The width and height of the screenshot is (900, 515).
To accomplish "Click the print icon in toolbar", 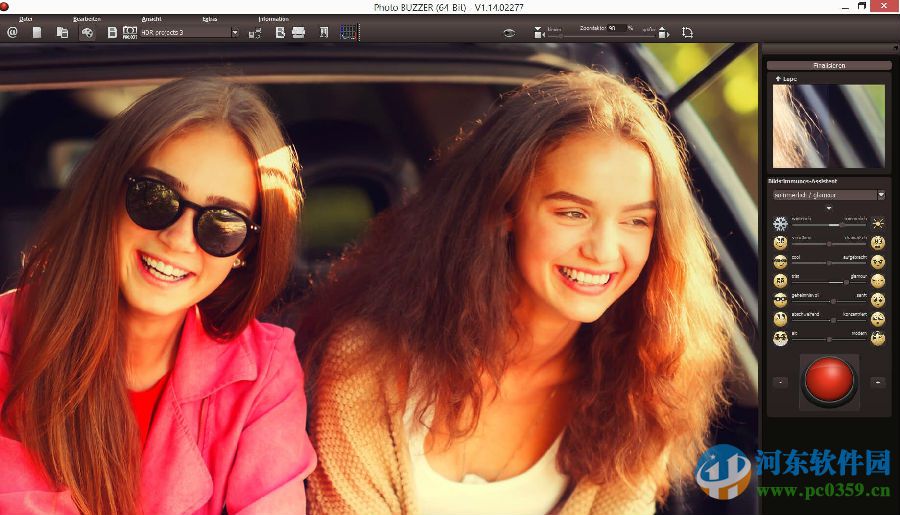I will 298,32.
